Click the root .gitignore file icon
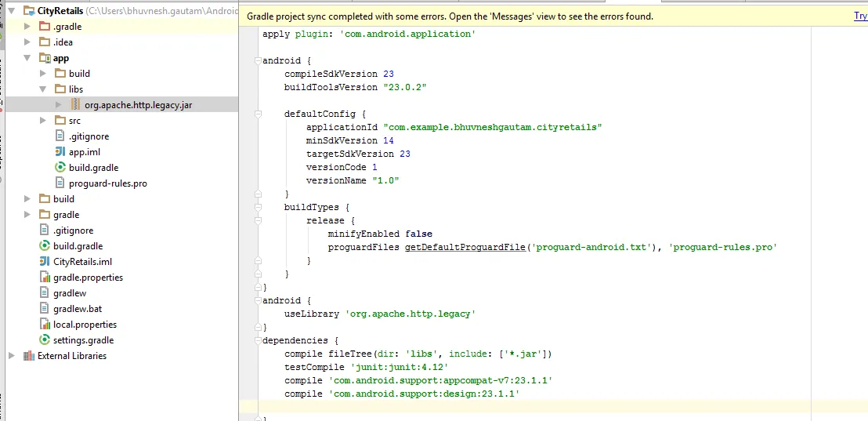This screenshot has height=421, width=868. pyautogui.click(x=45, y=230)
